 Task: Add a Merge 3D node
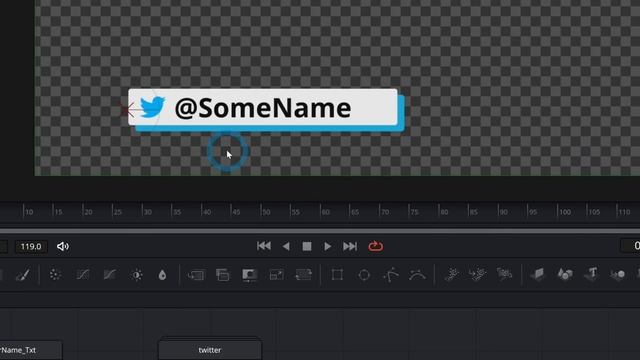point(618,275)
